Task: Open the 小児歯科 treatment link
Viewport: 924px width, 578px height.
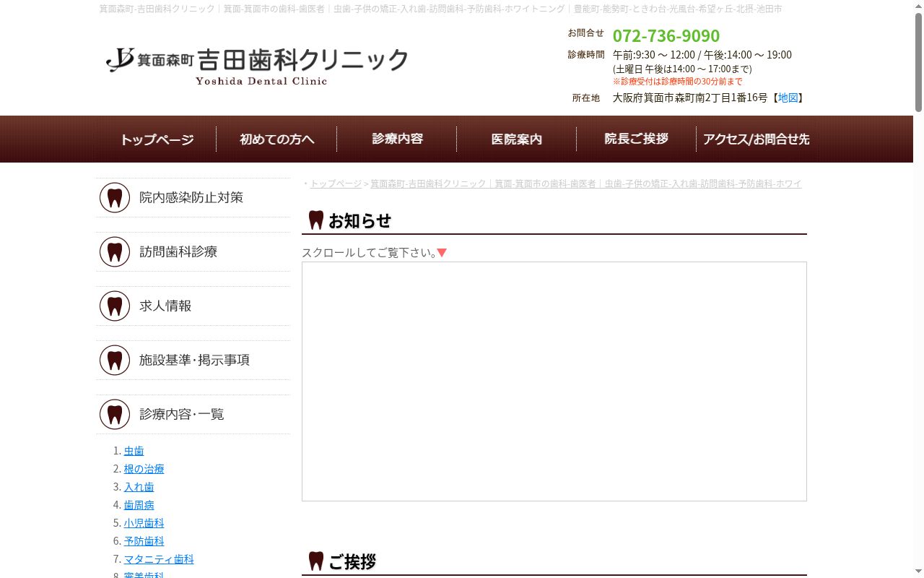Action: [144, 523]
